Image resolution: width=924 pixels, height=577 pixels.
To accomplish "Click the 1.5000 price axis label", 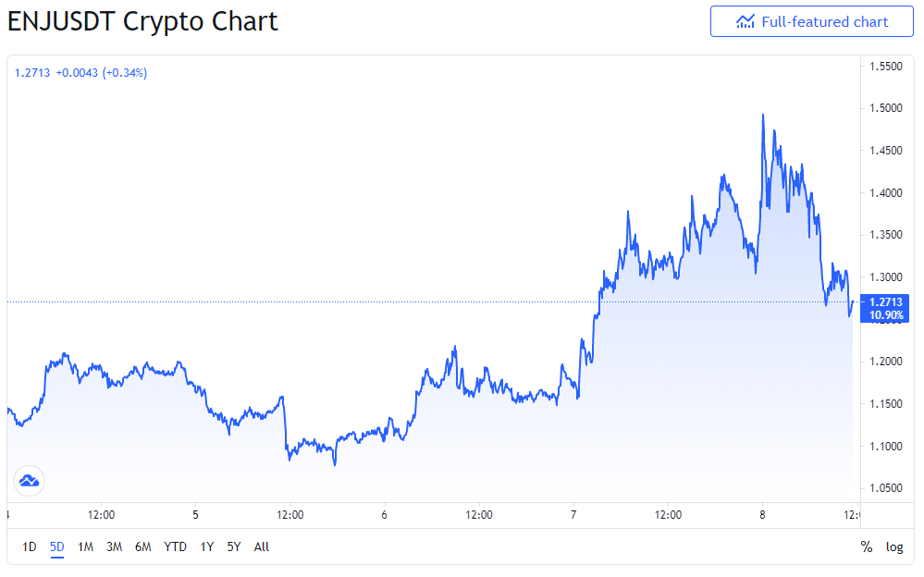I will [x=886, y=108].
